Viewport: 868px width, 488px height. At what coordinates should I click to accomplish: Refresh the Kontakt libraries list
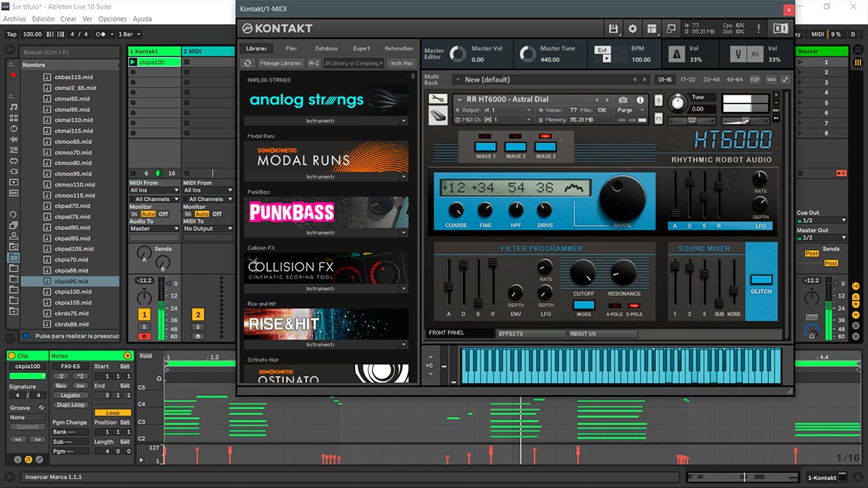[248, 63]
